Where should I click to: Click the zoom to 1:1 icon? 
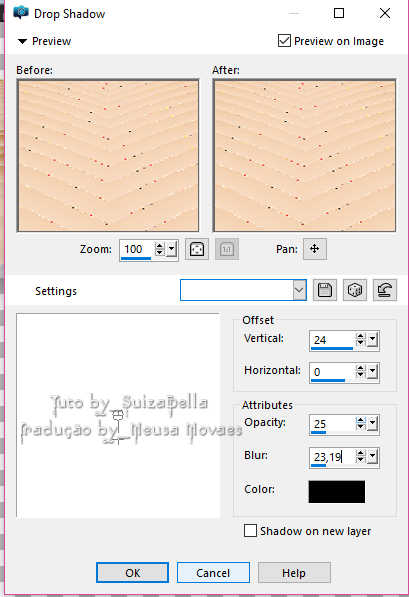tap(227, 249)
